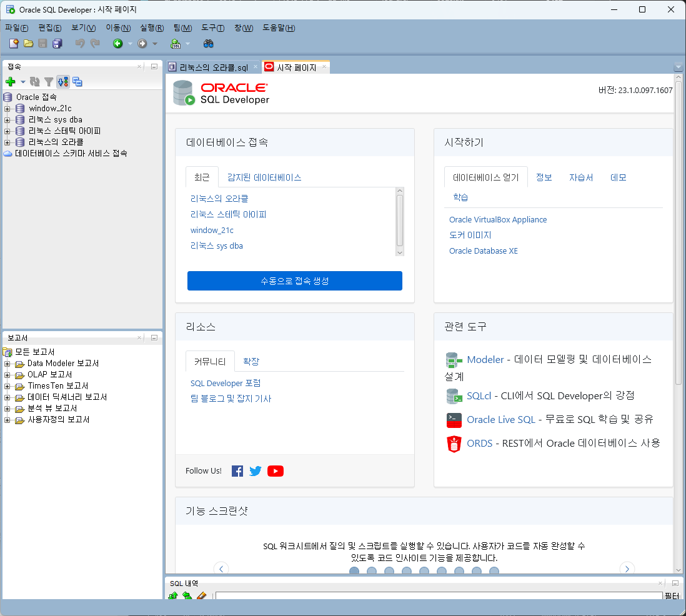This screenshot has height=616, width=686.
Task: Click the Filter connections funnel icon
Action: (x=49, y=81)
